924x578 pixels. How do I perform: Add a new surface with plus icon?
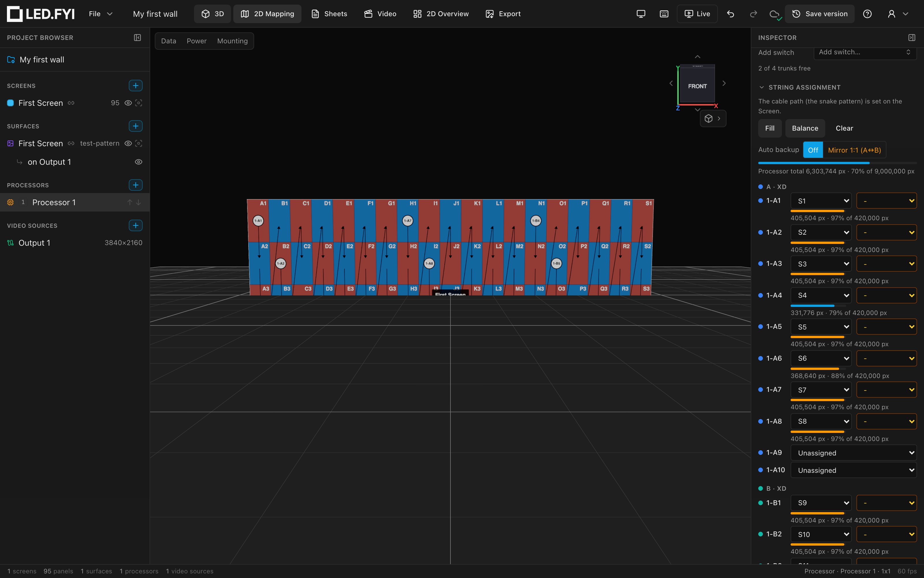coord(135,126)
